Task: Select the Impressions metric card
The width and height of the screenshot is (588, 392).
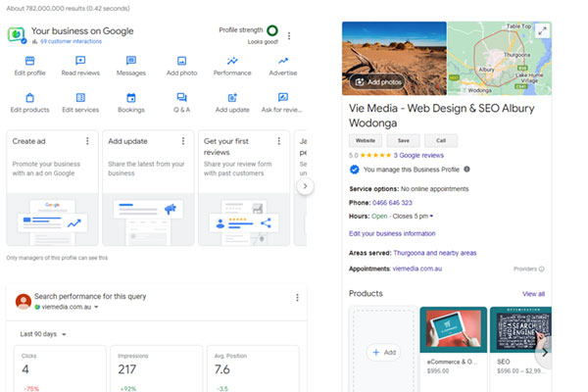Action: (x=157, y=368)
